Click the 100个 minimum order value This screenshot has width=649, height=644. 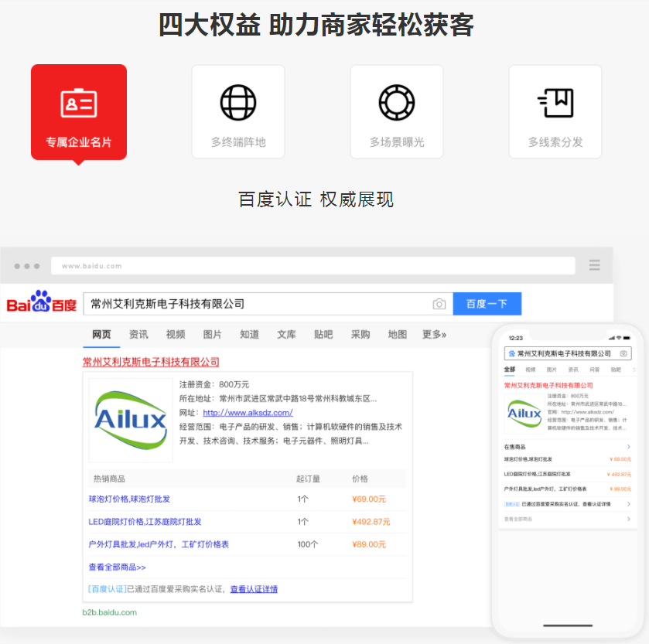(x=308, y=544)
